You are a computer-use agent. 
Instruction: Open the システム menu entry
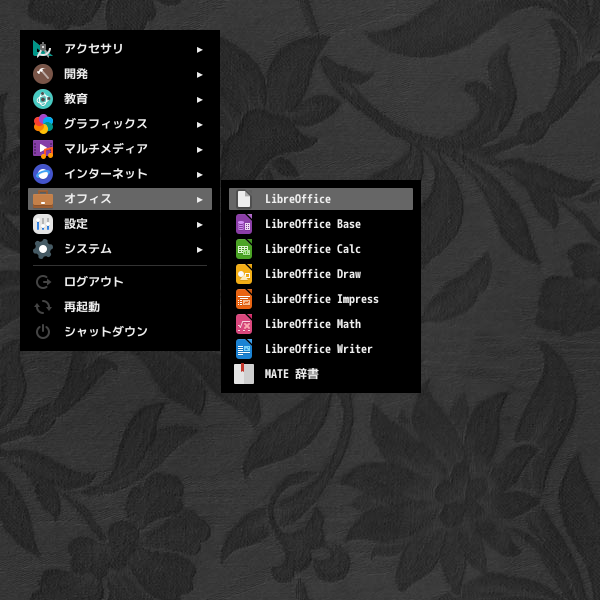coord(120,249)
